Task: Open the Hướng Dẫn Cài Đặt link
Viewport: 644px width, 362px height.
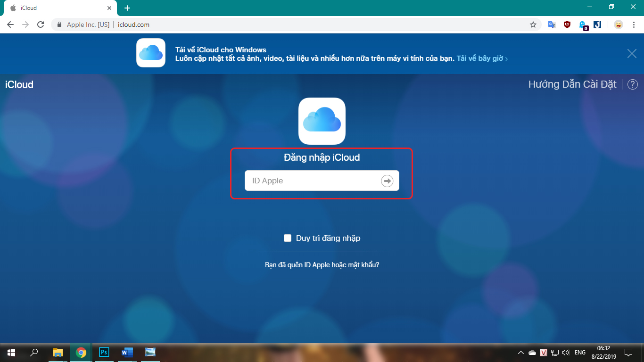Action: [x=572, y=84]
